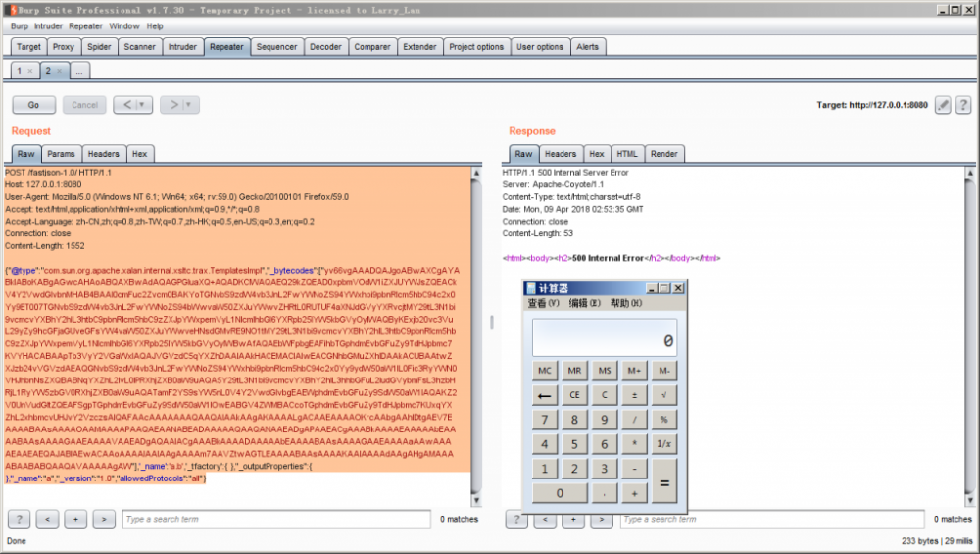Switch to the Intruder tool tab
The width and height of the screenshot is (980, 554).
click(182, 47)
